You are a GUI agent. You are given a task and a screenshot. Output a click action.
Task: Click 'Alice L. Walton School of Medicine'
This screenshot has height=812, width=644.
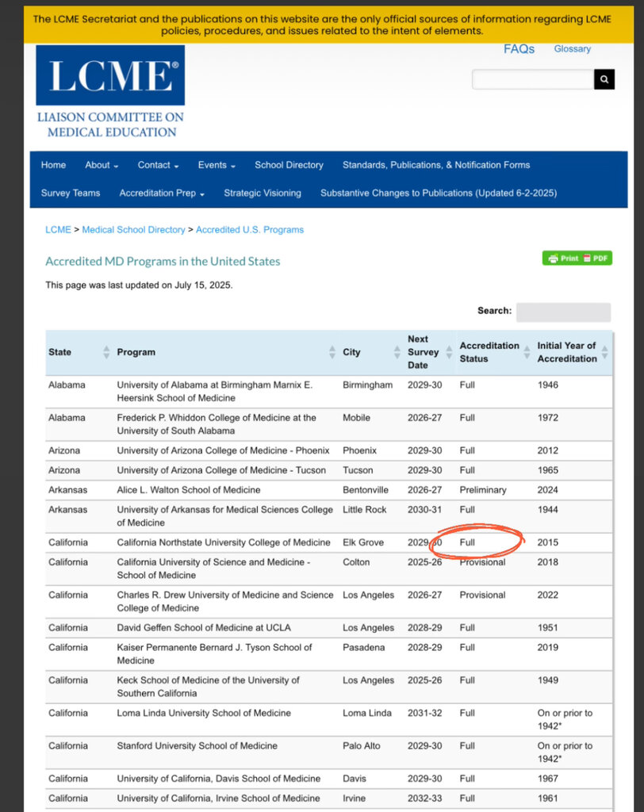(189, 490)
